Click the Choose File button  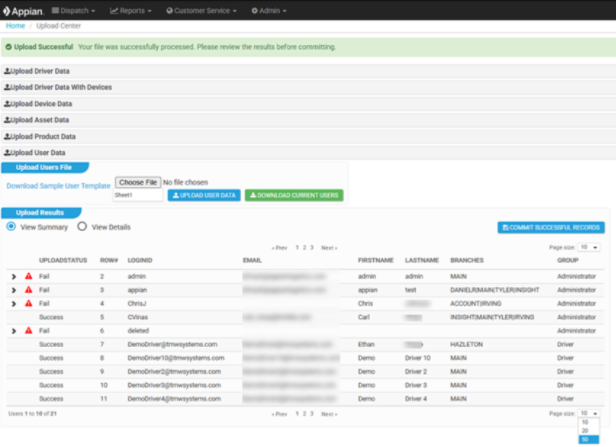[137, 182]
